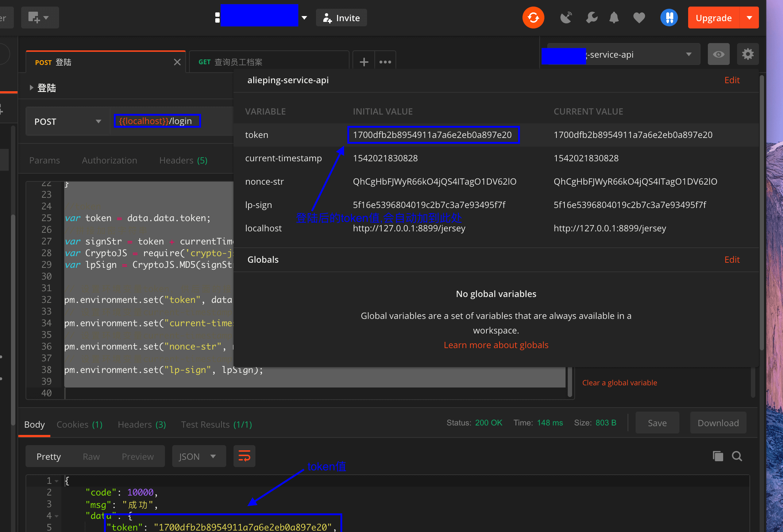Open the blue user avatar menu
Viewport: 783px width, 532px height.
(x=669, y=18)
